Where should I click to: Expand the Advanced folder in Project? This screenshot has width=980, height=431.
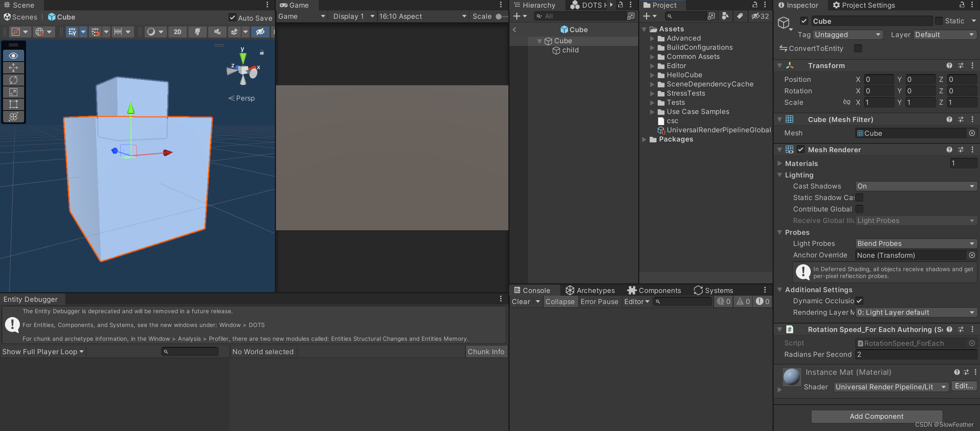tap(652, 38)
